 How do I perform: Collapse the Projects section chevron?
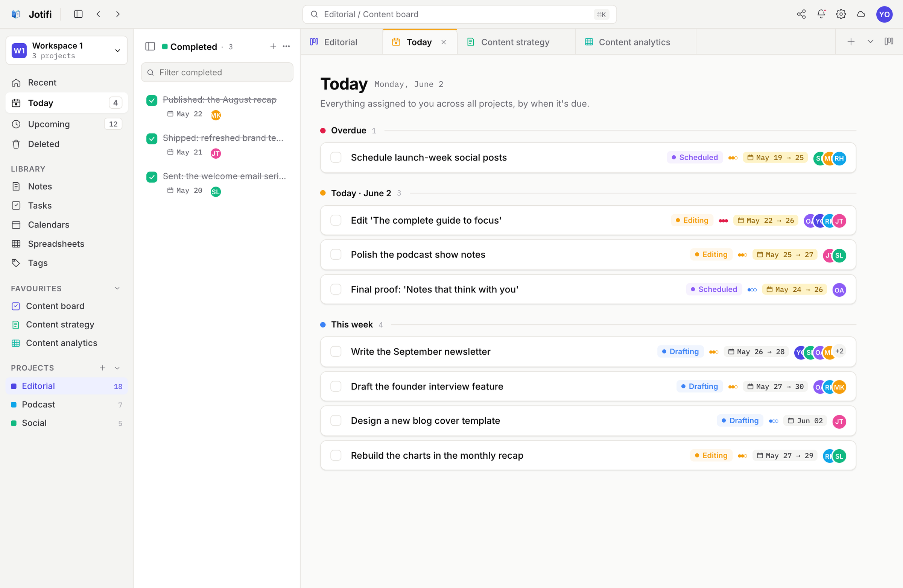(117, 368)
